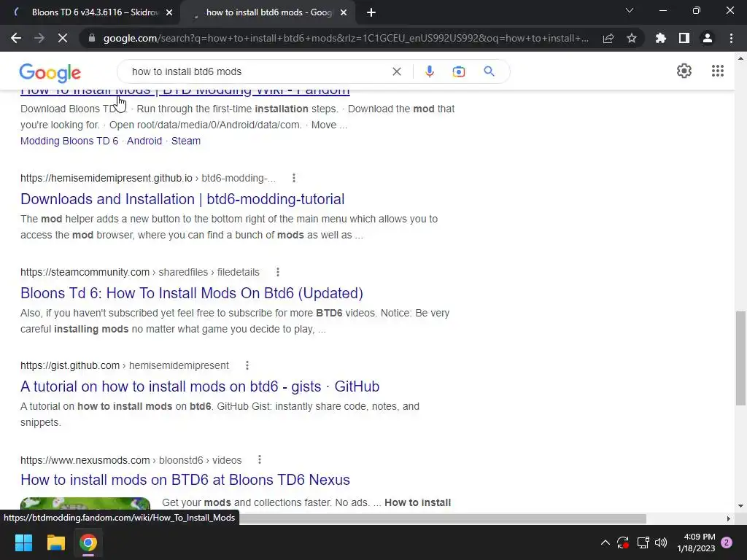This screenshot has width=747, height=560.
Task: Click the forward navigation arrow
Action: [x=39, y=38]
